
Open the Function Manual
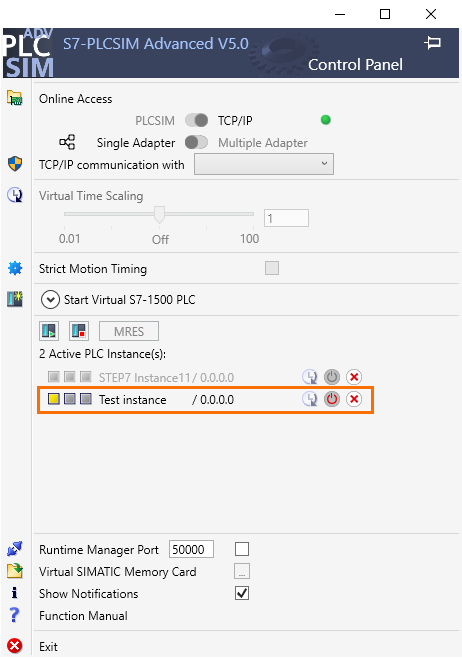[x=83, y=616]
